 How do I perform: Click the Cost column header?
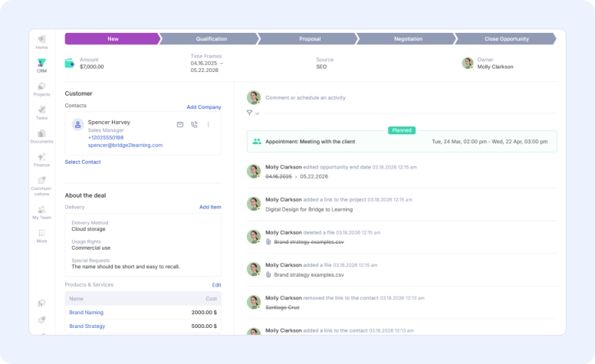[212, 299]
